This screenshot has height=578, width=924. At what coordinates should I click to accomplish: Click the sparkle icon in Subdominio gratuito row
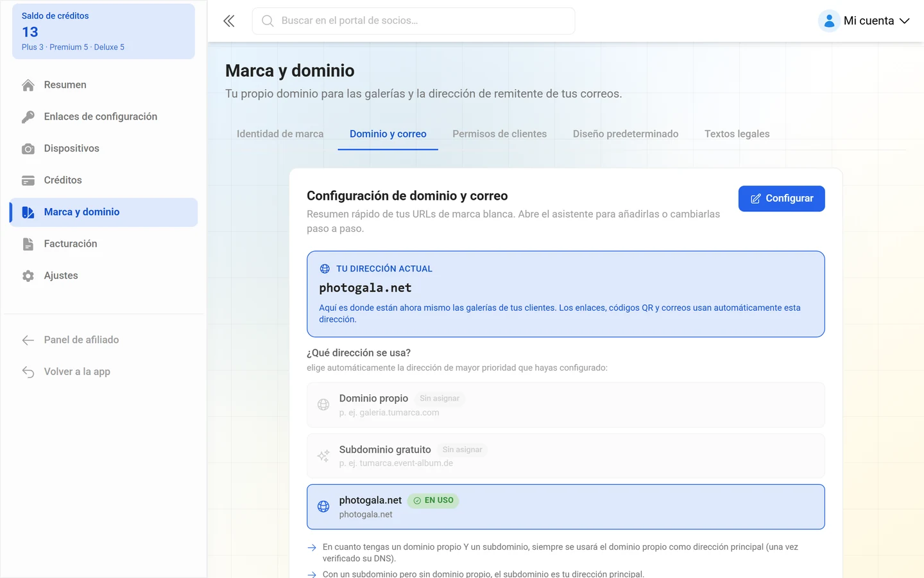click(323, 456)
